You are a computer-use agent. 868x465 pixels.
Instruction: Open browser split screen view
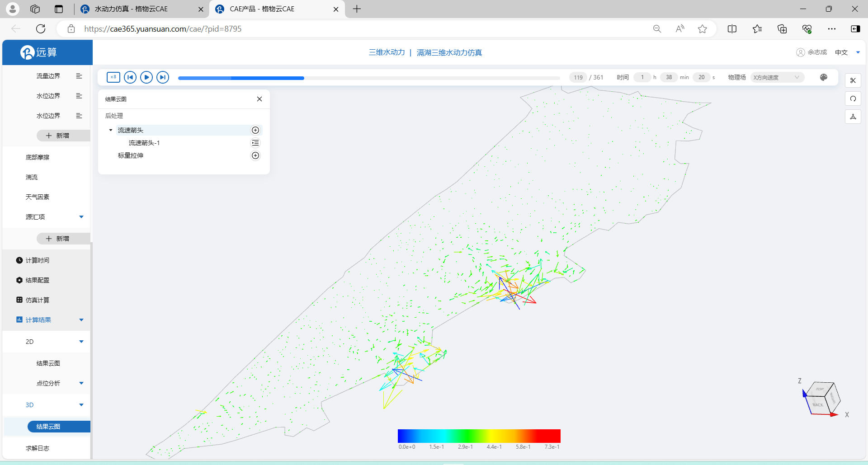(732, 29)
